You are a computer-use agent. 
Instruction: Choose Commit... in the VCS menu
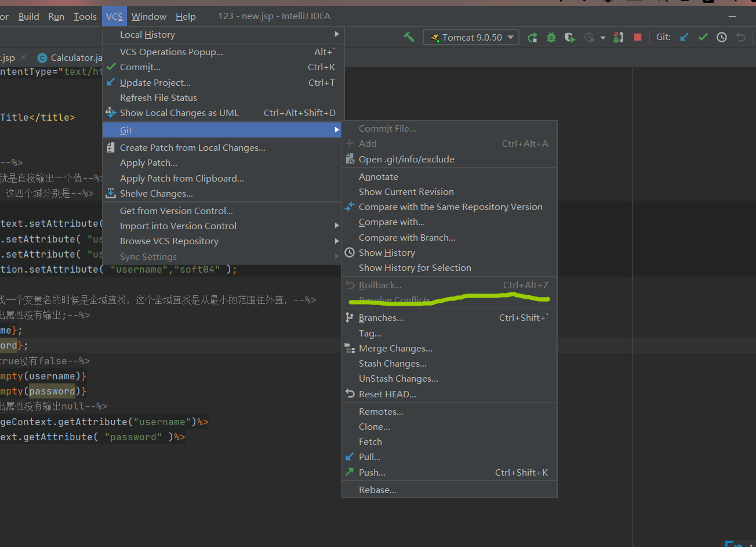coord(223,67)
